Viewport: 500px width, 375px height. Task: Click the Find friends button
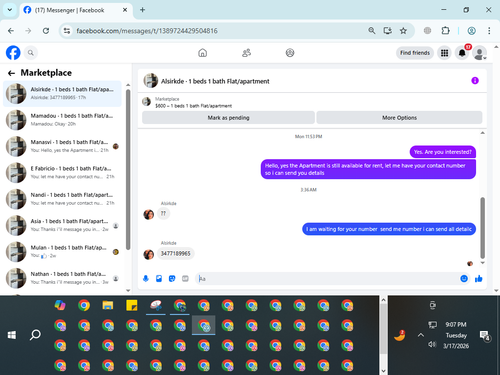[x=415, y=53]
